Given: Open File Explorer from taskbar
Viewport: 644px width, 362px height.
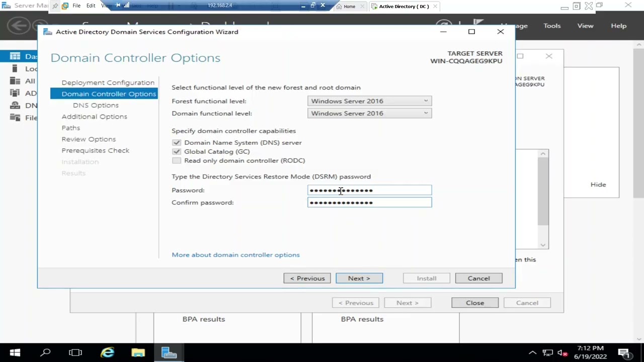Looking at the screenshot, I should pos(138,352).
